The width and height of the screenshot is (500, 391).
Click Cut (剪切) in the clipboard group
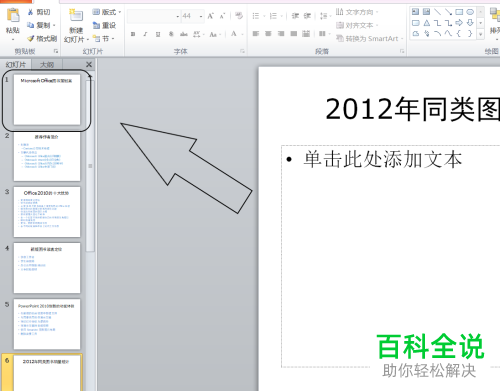coord(39,12)
